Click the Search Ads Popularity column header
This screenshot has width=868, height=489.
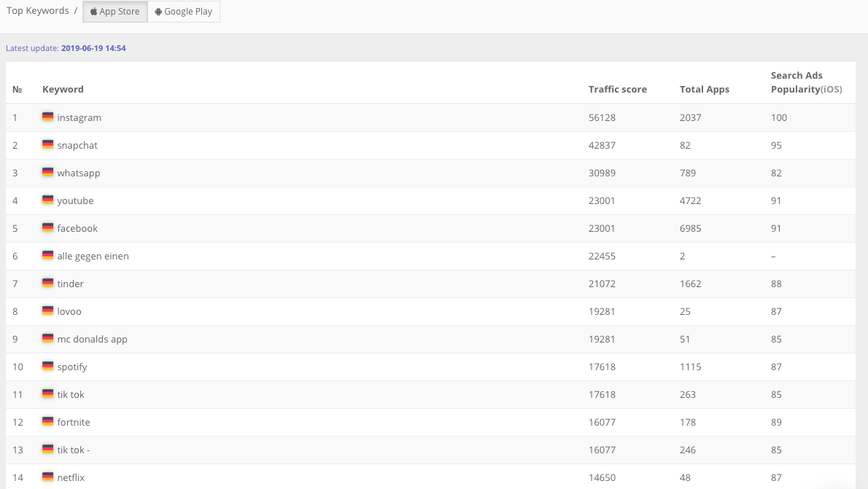tap(806, 82)
